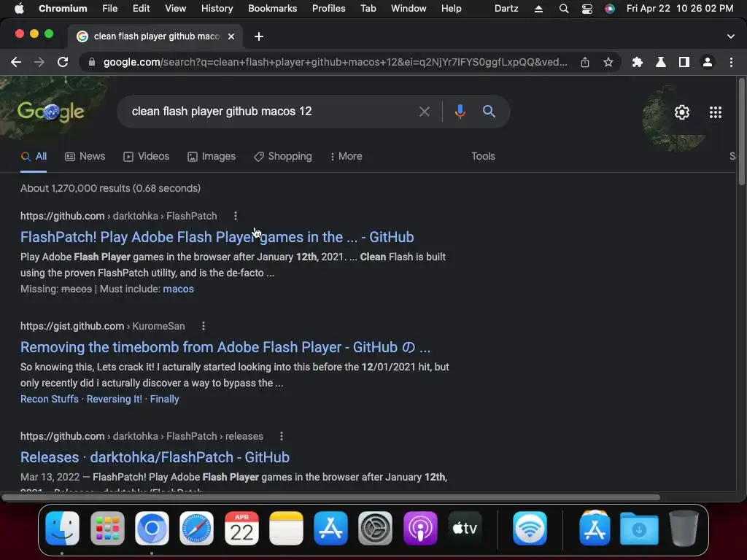Bookmark this page with the star icon
Image resolution: width=747 pixels, height=560 pixels.
[608, 62]
